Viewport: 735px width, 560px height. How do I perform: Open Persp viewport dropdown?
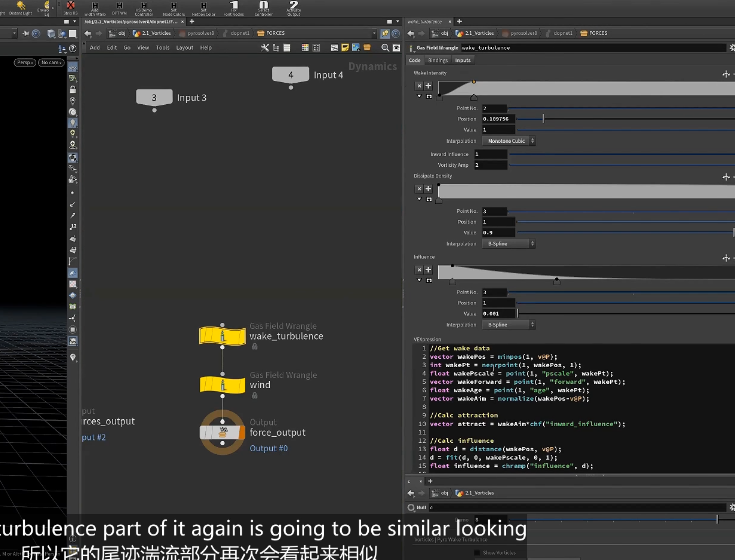[25, 62]
